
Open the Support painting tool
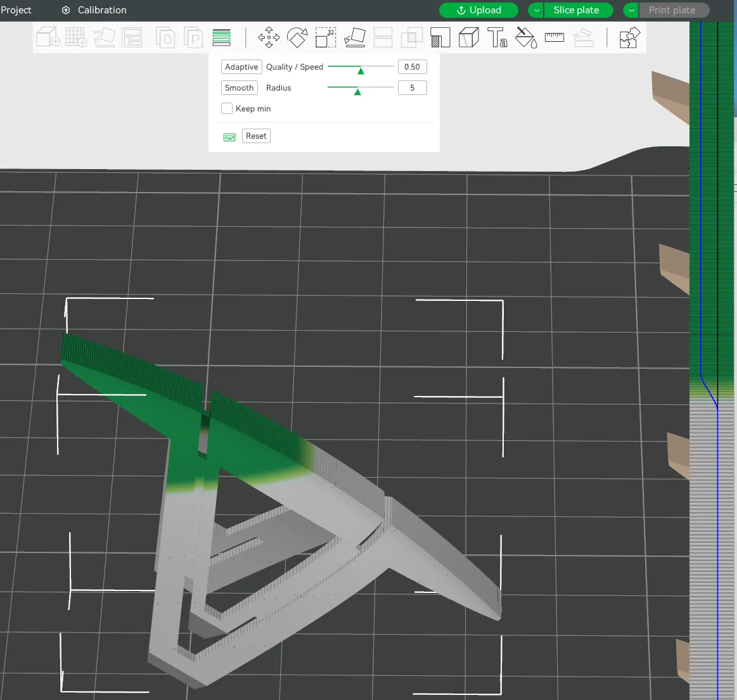coord(440,38)
